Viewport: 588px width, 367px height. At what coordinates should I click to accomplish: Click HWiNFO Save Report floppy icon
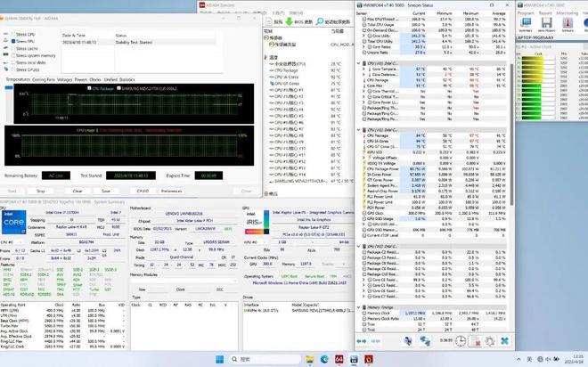point(546,24)
